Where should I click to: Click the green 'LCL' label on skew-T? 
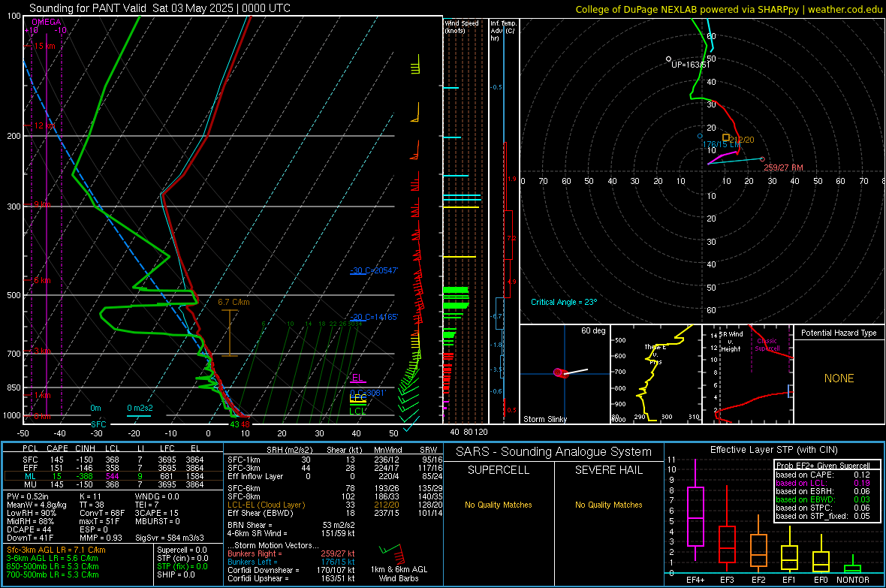[x=357, y=411]
